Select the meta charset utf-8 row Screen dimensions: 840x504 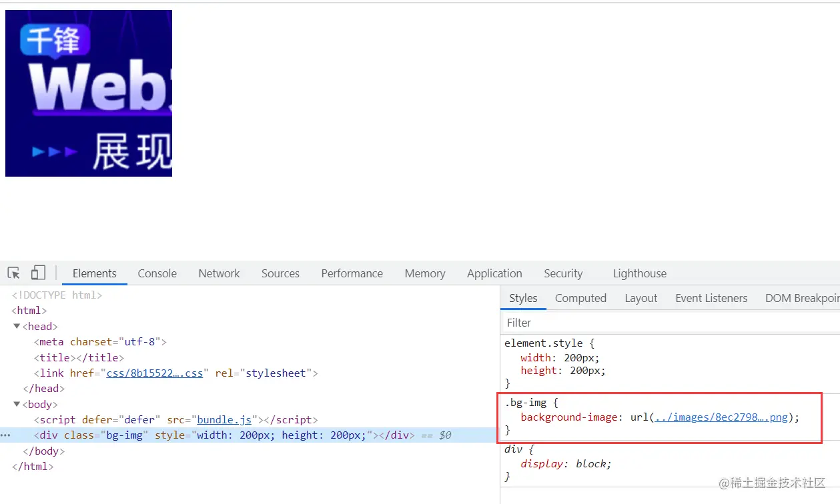click(x=100, y=342)
